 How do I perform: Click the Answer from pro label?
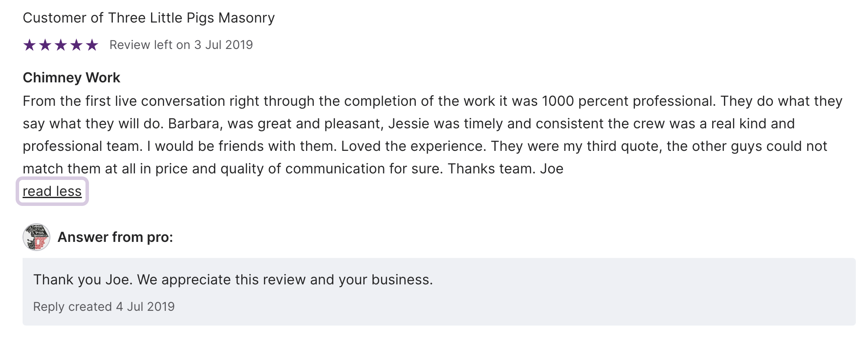[115, 237]
